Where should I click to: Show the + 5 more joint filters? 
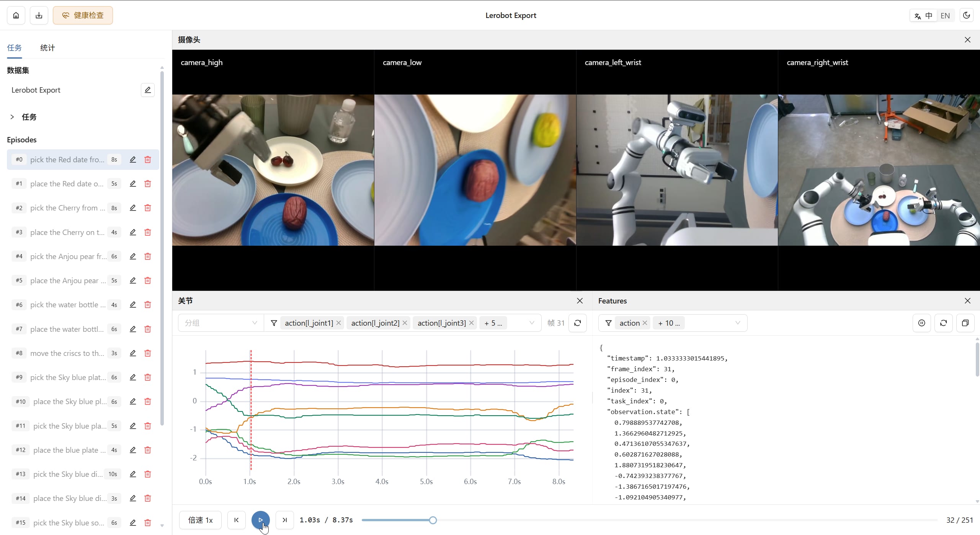pyautogui.click(x=493, y=323)
